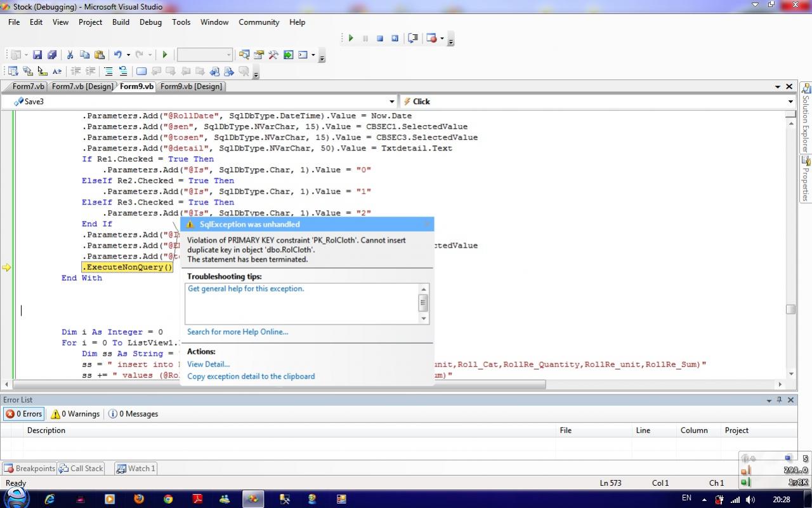Click Copy exception detail to the clipboard

point(251,377)
